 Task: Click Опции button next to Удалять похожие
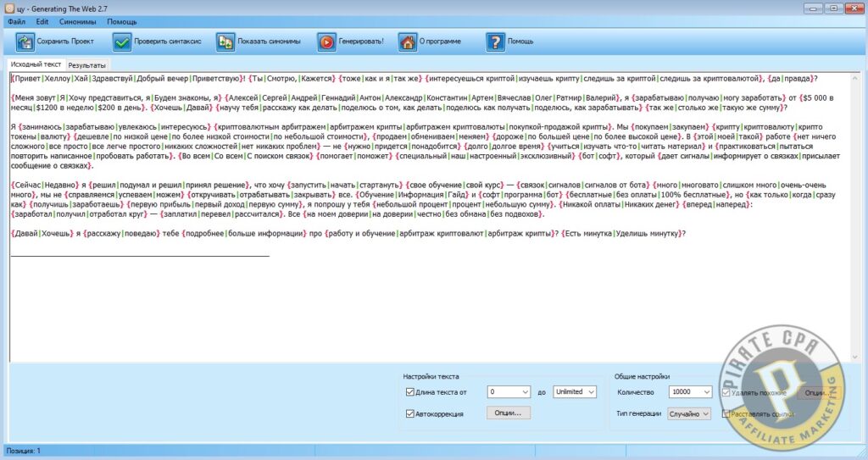coord(819,392)
